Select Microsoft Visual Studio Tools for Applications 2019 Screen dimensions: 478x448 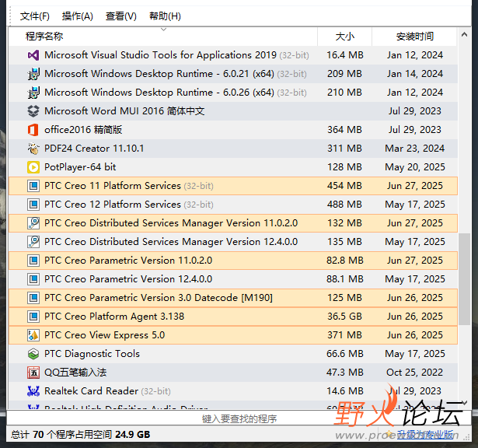point(233,55)
